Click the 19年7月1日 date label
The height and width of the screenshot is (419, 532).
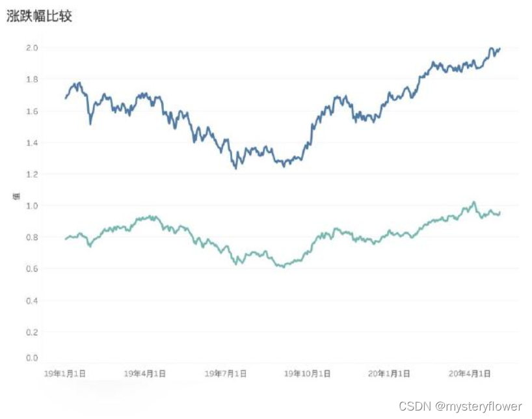226,374
